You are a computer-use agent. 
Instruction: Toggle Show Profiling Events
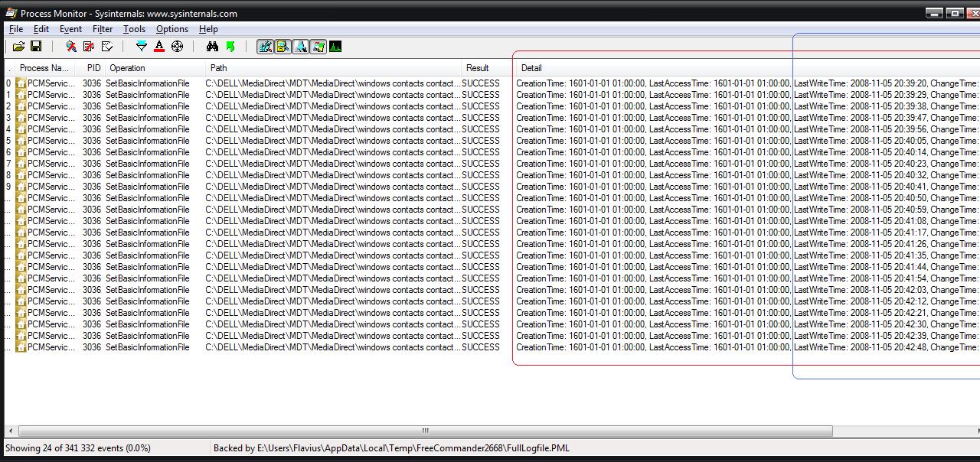tap(335, 47)
